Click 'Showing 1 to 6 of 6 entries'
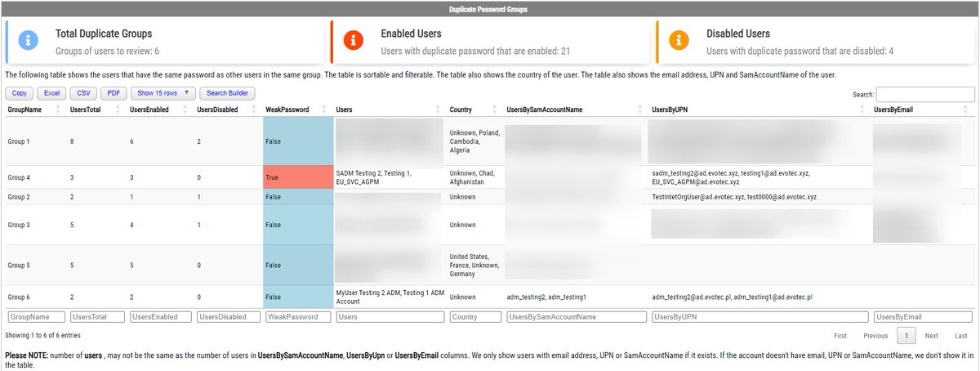This screenshot has width=980, height=371. [x=43, y=335]
